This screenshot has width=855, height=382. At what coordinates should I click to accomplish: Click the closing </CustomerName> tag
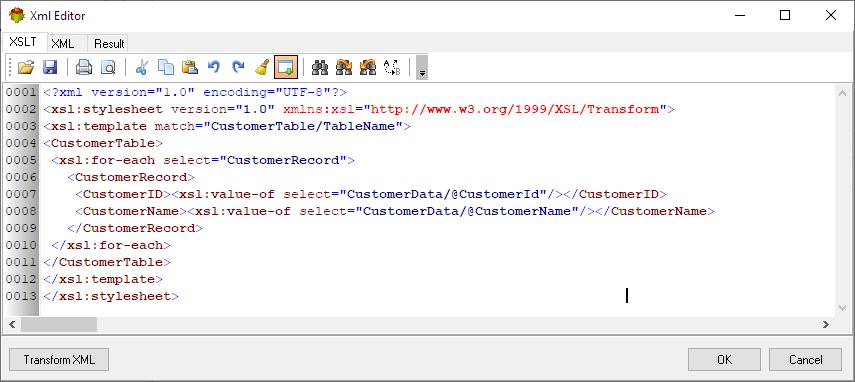655,211
